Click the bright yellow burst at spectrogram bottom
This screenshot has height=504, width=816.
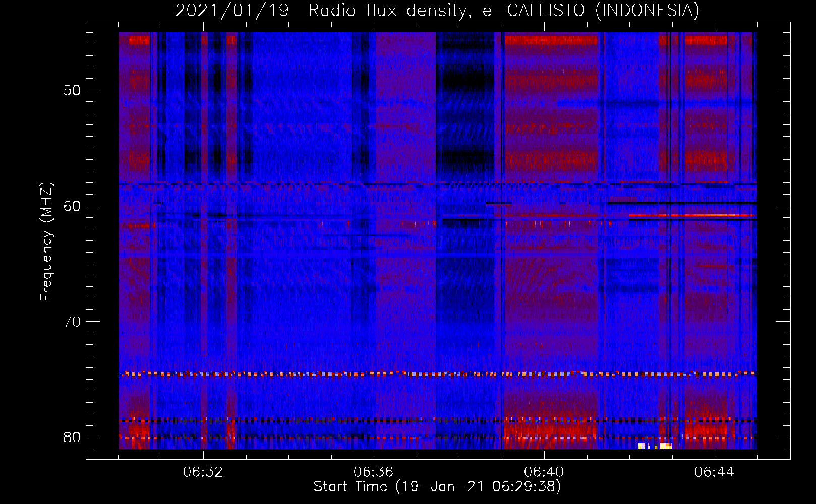[x=654, y=446]
